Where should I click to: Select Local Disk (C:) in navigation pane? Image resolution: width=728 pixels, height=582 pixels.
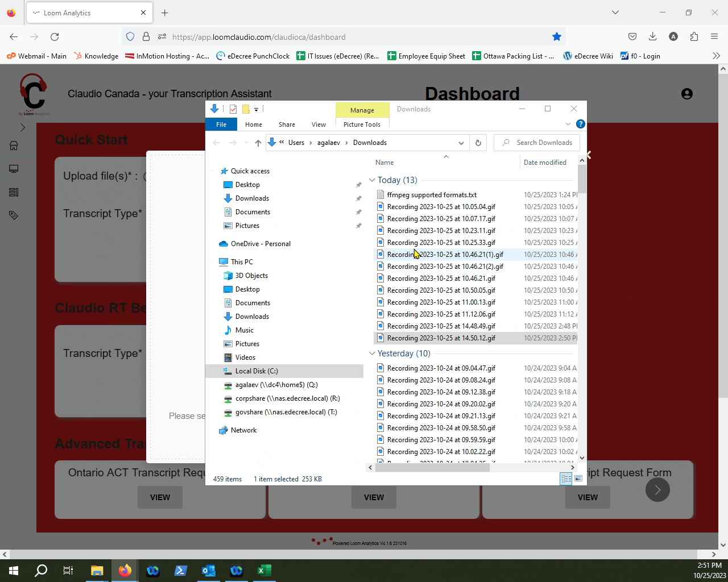point(257,371)
